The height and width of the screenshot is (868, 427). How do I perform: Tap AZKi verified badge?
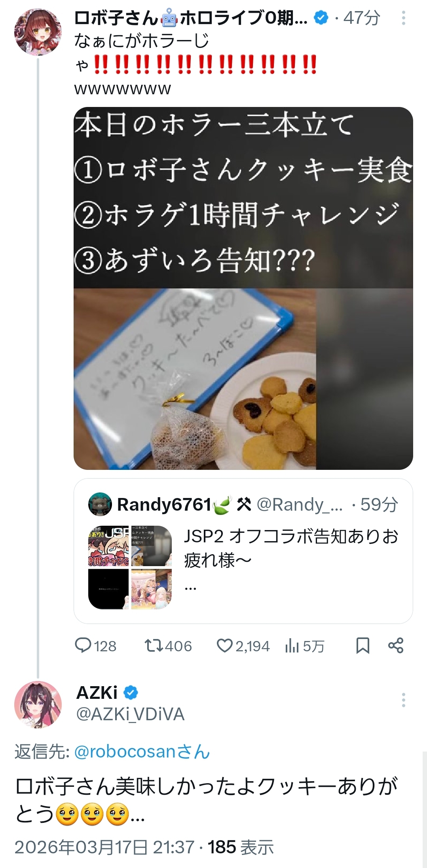coord(131,693)
